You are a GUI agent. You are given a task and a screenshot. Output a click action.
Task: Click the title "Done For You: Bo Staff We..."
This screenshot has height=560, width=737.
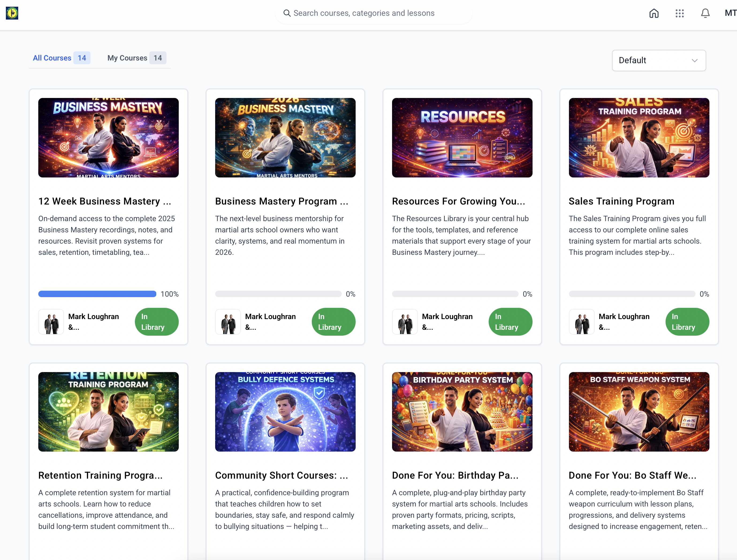pos(632,475)
